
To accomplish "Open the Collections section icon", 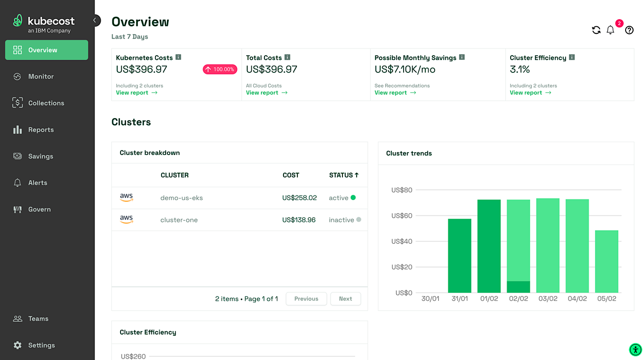I will coord(18,103).
